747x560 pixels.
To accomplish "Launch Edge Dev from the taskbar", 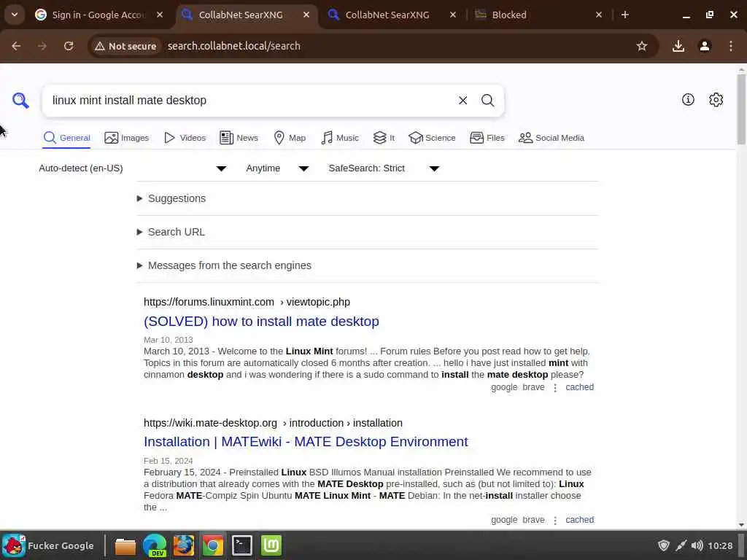I will [155, 545].
